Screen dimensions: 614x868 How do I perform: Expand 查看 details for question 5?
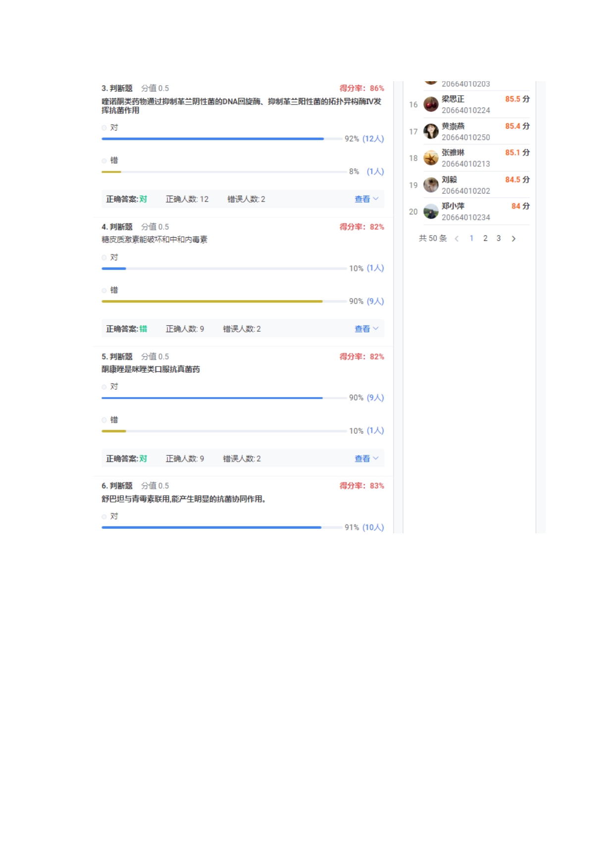tap(366, 459)
